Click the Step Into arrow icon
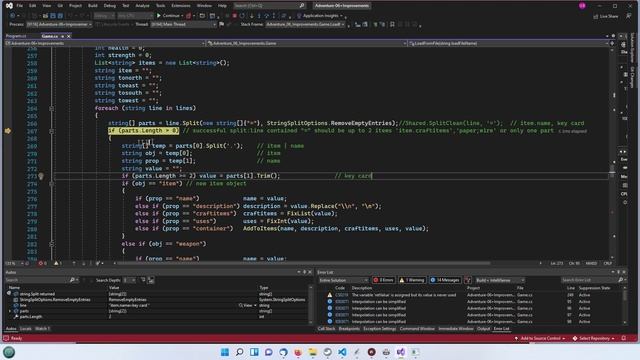640x360 pixels. [259, 16]
